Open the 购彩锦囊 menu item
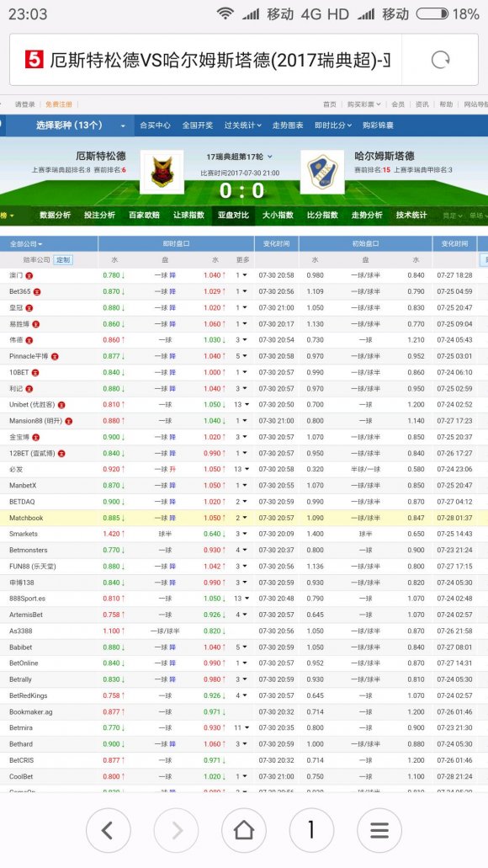The image size is (488, 868). (378, 125)
